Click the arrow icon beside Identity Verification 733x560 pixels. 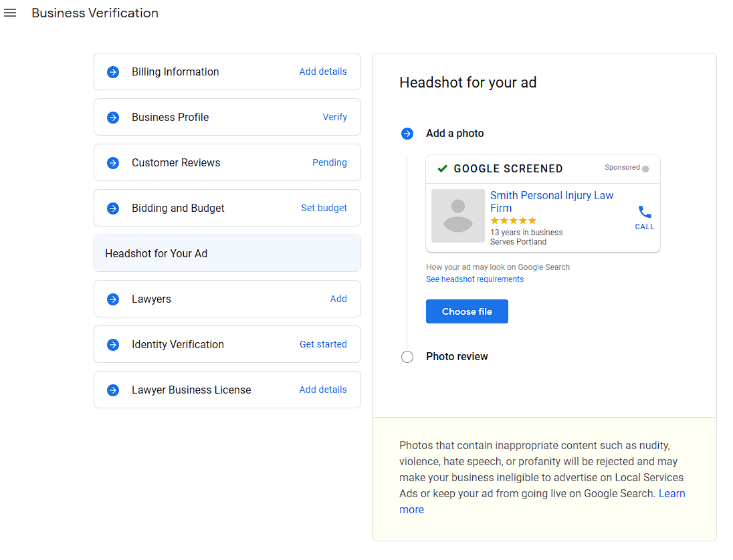113,345
